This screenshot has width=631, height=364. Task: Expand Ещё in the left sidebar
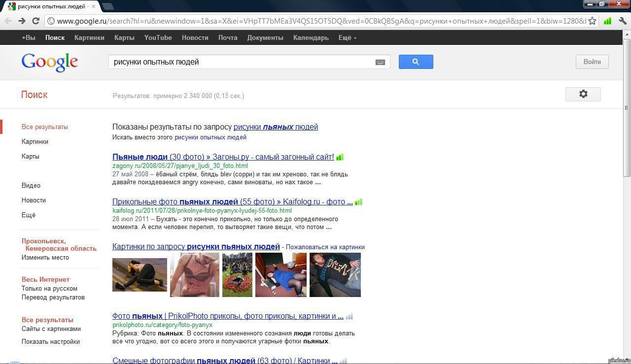pos(29,215)
